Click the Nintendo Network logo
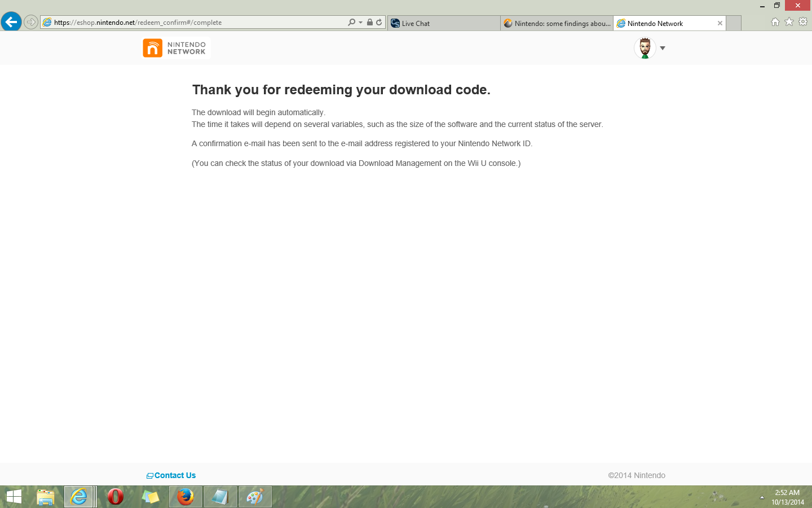812x508 pixels. point(176,48)
